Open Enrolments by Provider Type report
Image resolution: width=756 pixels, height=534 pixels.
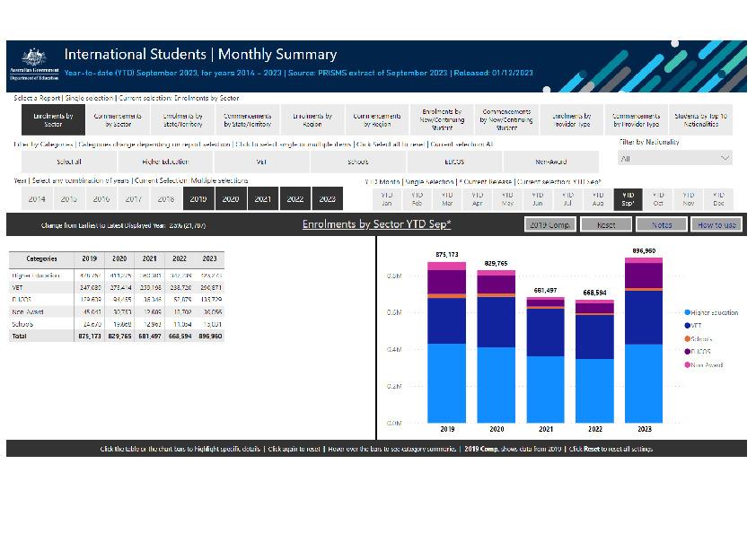coord(572,119)
